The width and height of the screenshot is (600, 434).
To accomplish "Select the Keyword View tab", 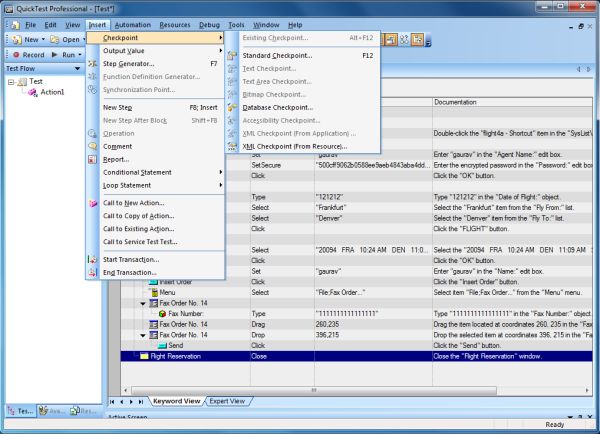I will [176, 401].
